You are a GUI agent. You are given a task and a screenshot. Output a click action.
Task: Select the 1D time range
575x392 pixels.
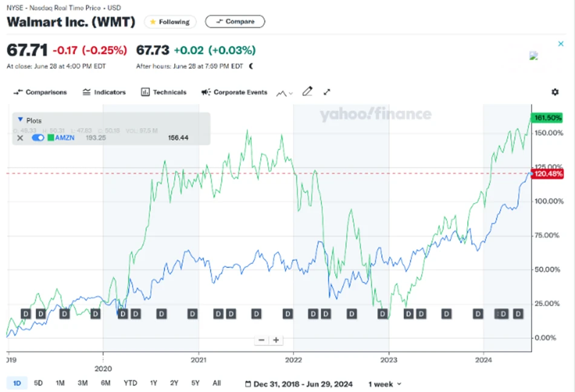pyautogui.click(x=17, y=383)
